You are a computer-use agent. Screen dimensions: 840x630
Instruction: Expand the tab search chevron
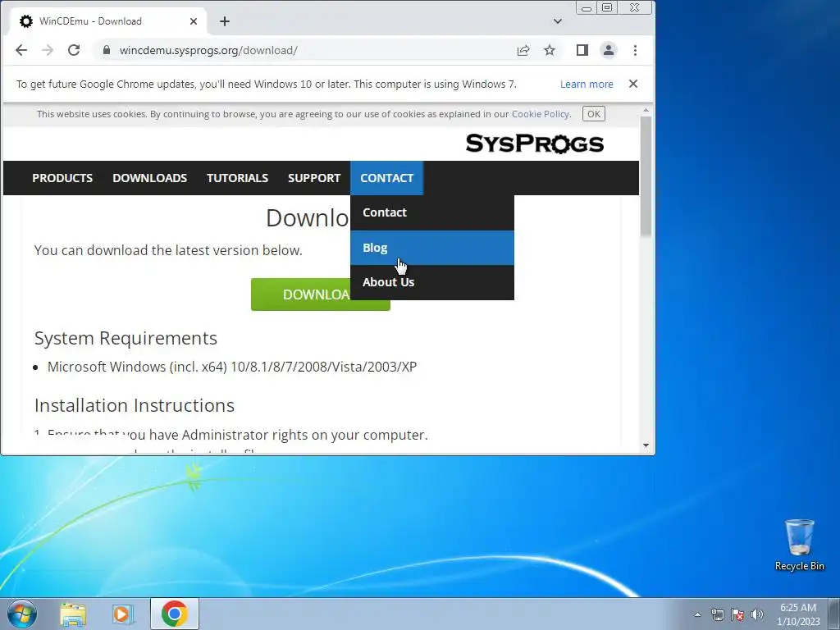click(x=558, y=21)
